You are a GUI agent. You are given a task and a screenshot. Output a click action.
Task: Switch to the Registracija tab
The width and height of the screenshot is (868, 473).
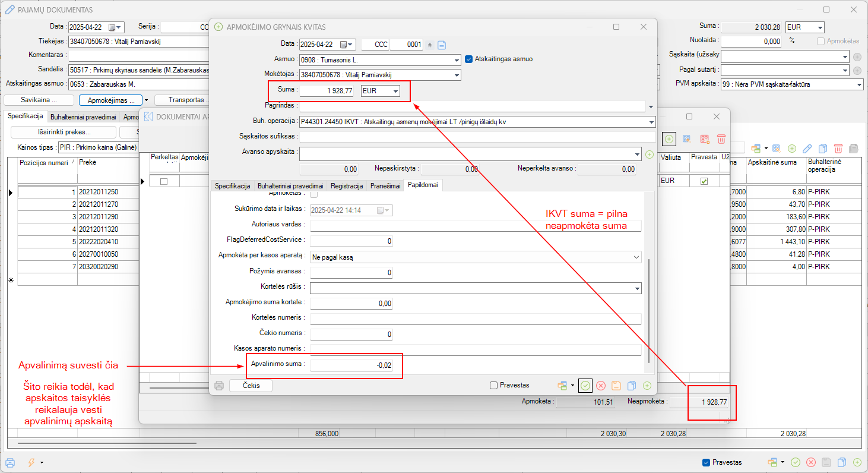347,186
